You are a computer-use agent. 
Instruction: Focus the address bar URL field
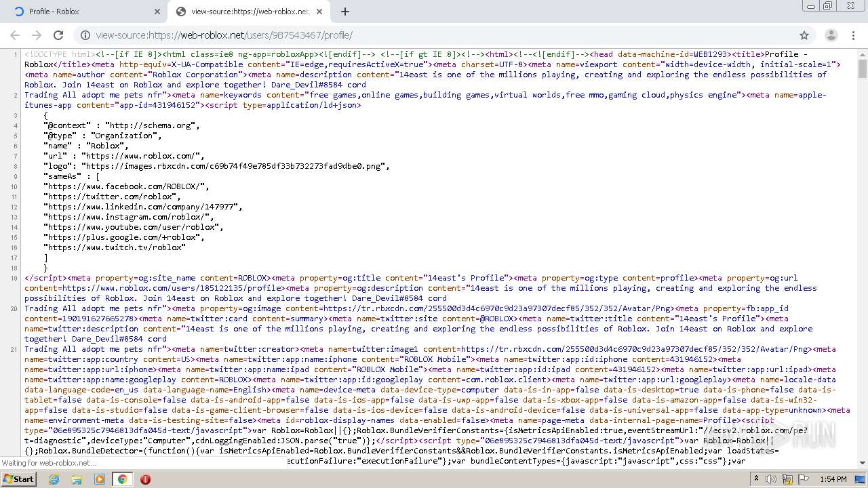(444, 35)
